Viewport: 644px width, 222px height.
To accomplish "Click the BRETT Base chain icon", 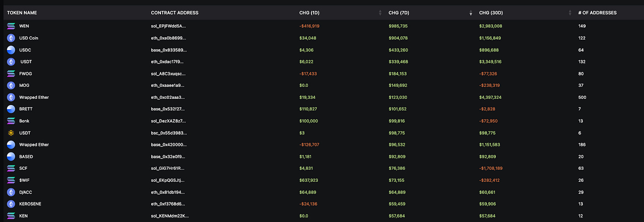I will coord(11,109).
